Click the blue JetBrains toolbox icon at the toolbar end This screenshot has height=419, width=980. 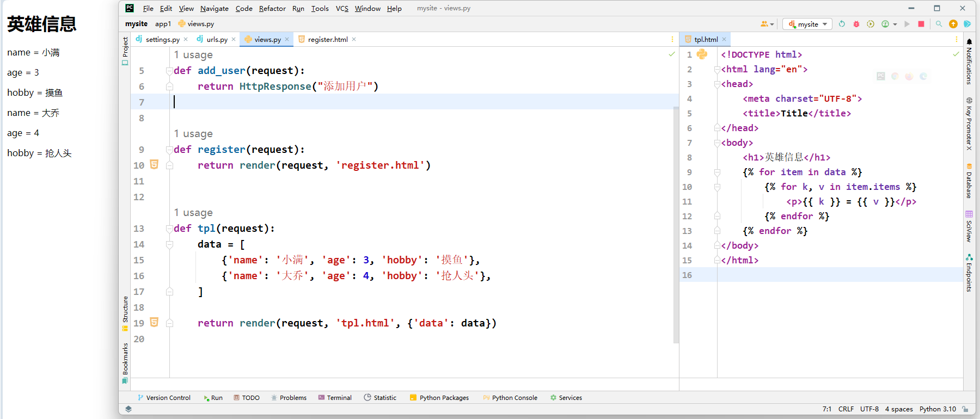(x=967, y=24)
